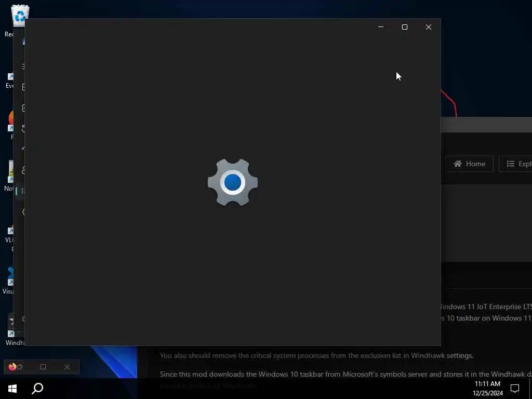Viewport: 532px width, 399px height.
Task: Close the small Firefox window bar
Action: point(67,367)
